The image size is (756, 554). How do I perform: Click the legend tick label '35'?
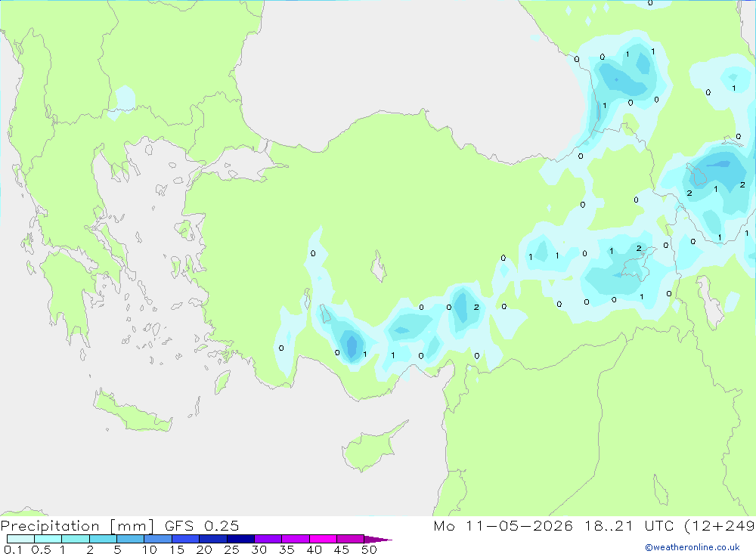click(287, 549)
